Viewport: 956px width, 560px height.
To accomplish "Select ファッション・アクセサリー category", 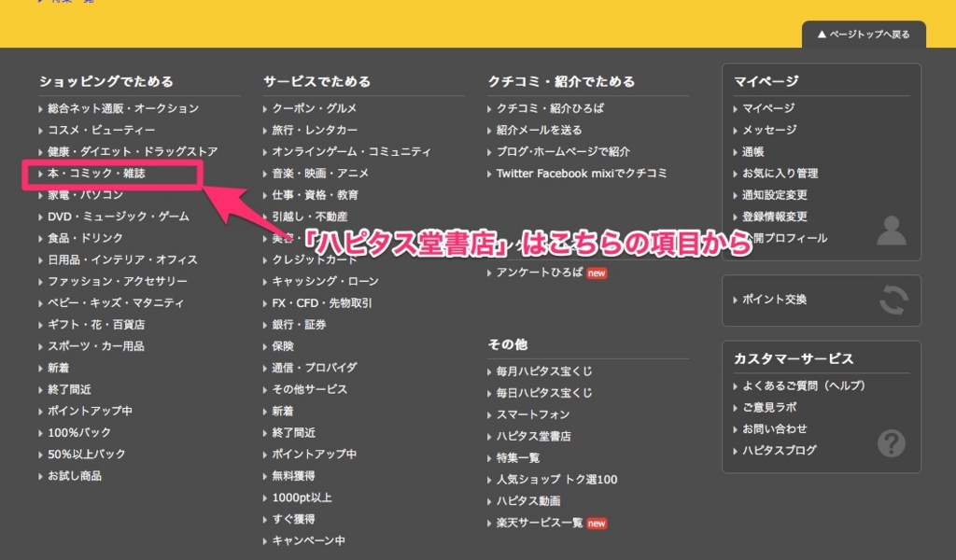I will [x=118, y=281].
